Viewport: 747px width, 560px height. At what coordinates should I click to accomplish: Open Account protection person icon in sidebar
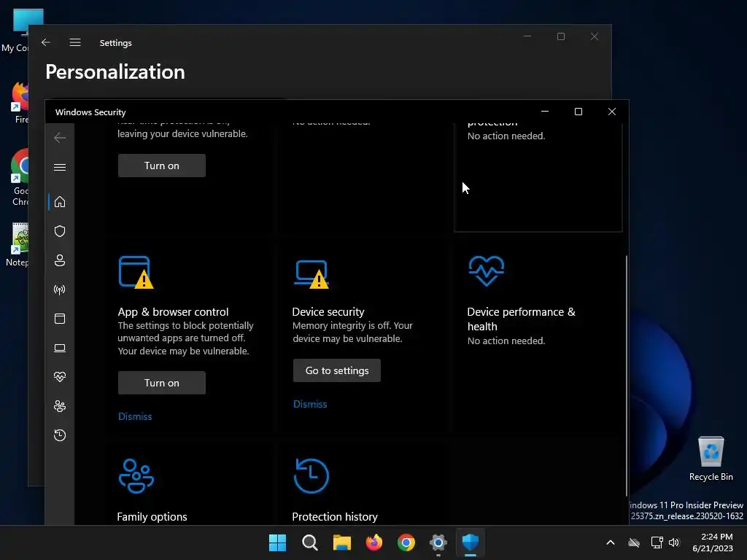coord(60,260)
